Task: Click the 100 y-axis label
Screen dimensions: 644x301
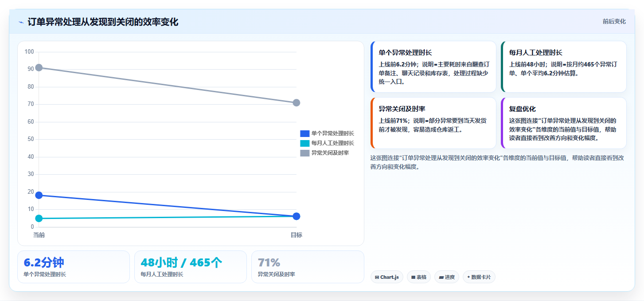Action: [29, 52]
